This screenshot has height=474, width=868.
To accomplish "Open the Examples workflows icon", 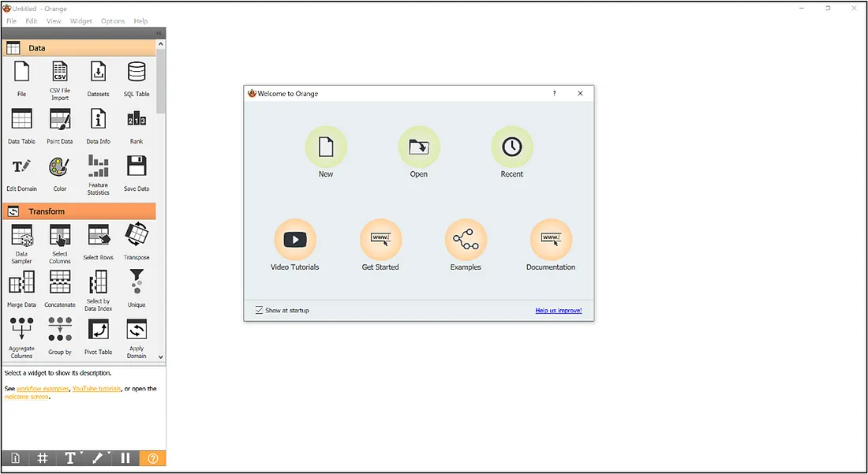I will click(x=466, y=240).
